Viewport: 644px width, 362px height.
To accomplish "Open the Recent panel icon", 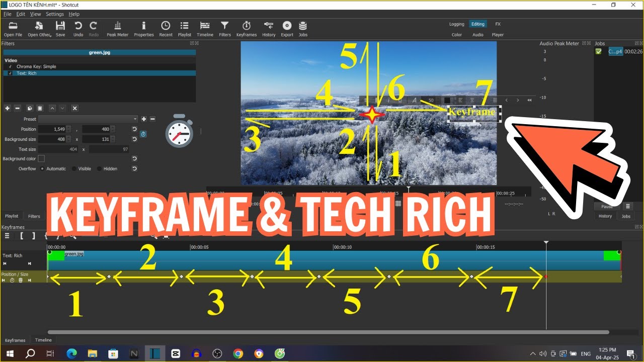I will click(x=166, y=26).
